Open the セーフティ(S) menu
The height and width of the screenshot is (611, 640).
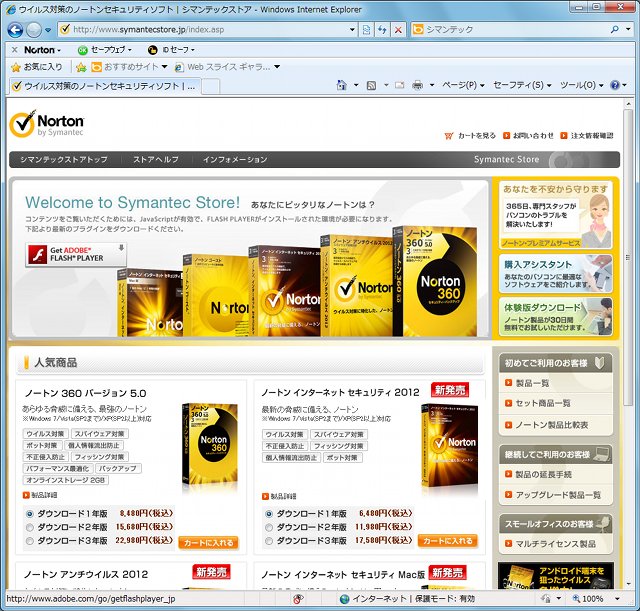click(x=522, y=85)
